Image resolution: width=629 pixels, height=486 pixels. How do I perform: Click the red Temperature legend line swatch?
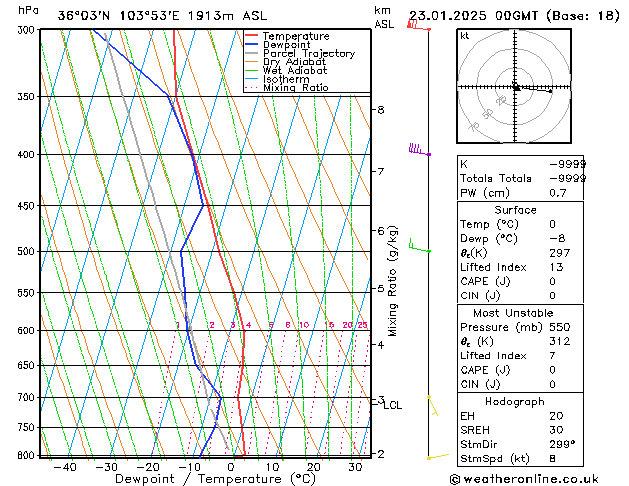coord(252,36)
